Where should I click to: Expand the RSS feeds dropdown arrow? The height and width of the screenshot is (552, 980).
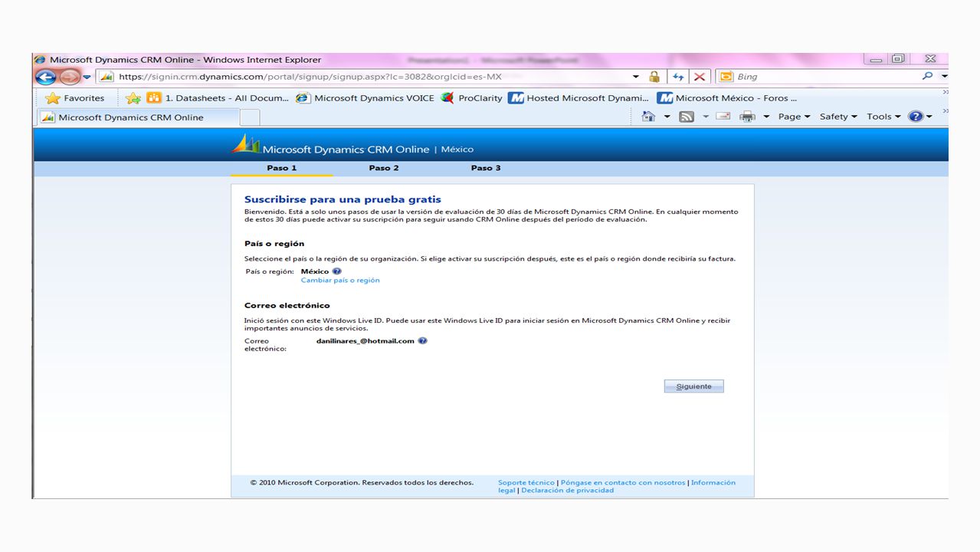pyautogui.click(x=706, y=117)
